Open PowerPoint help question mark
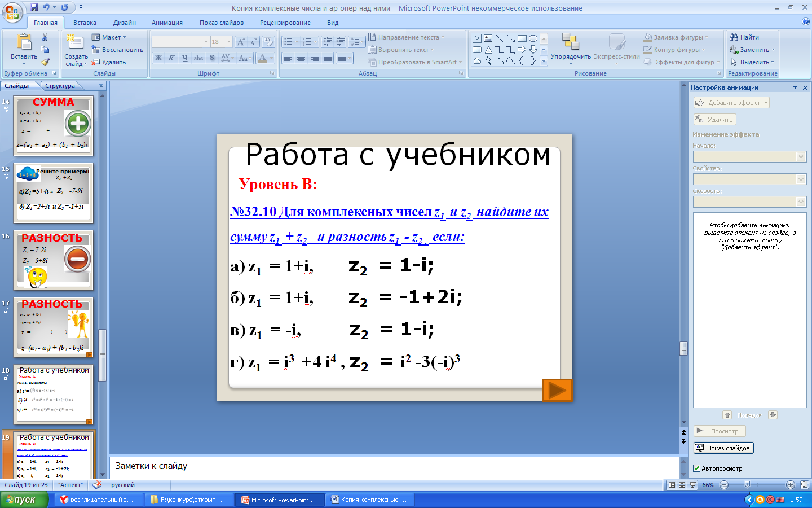Screen dimensions: 812x508 tap(805, 22)
